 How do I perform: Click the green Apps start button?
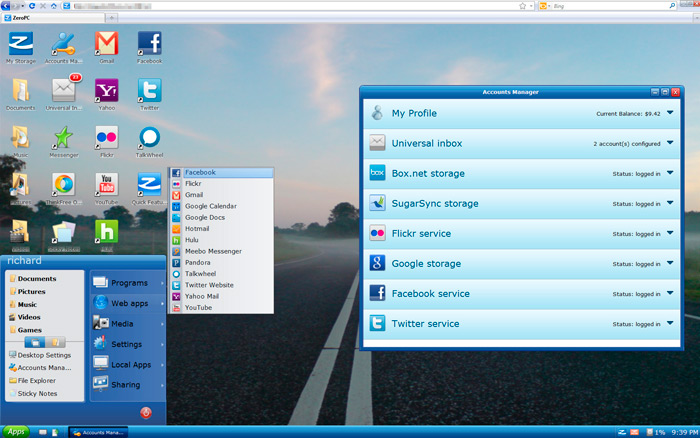pos(16,432)
